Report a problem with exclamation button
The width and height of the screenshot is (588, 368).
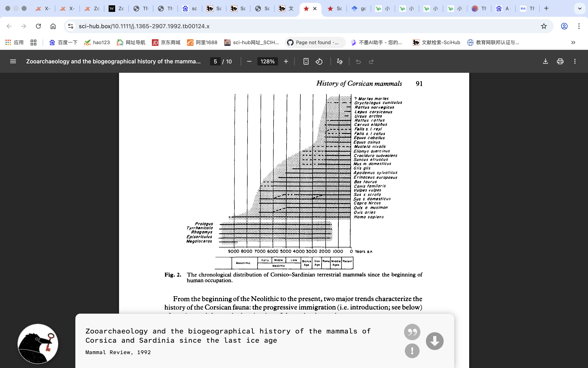pyautogui.click(x=412, y=351)
